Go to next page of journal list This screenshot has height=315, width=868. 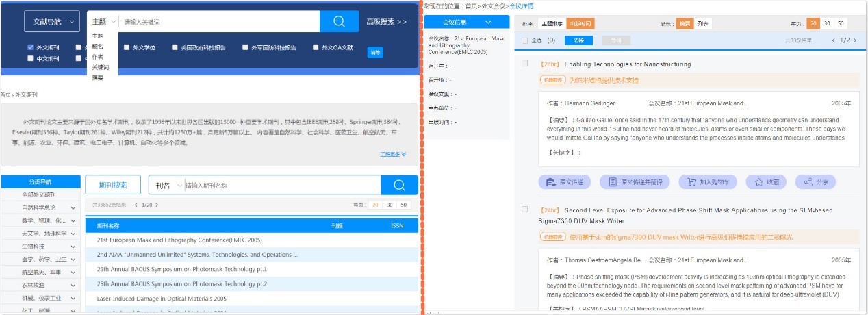(x=157, y=205)
